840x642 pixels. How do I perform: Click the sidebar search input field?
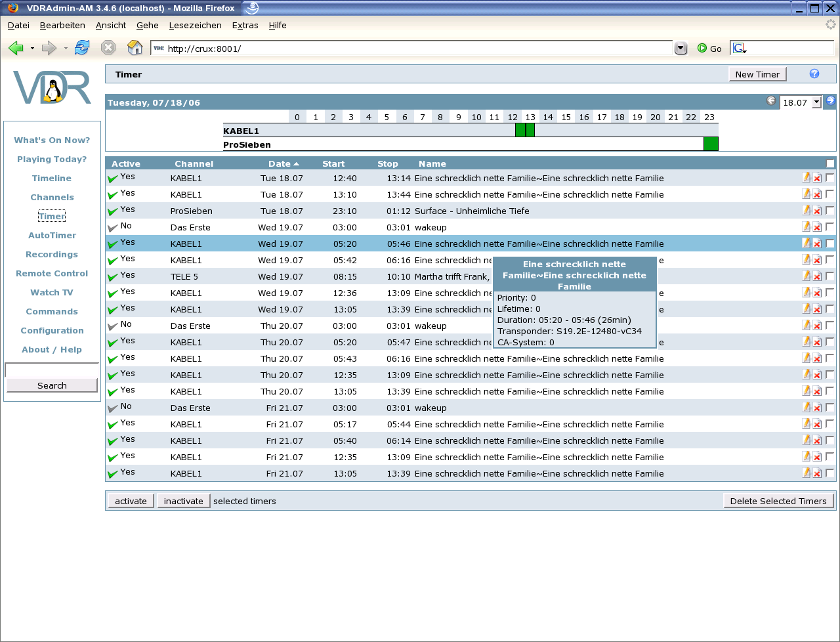[x=52, y=370]
